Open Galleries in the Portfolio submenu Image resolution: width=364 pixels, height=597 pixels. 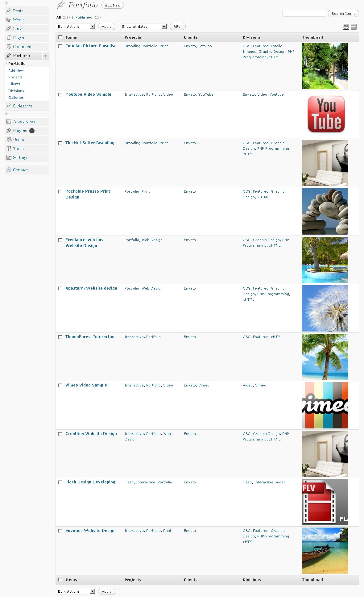coord(16,98)
